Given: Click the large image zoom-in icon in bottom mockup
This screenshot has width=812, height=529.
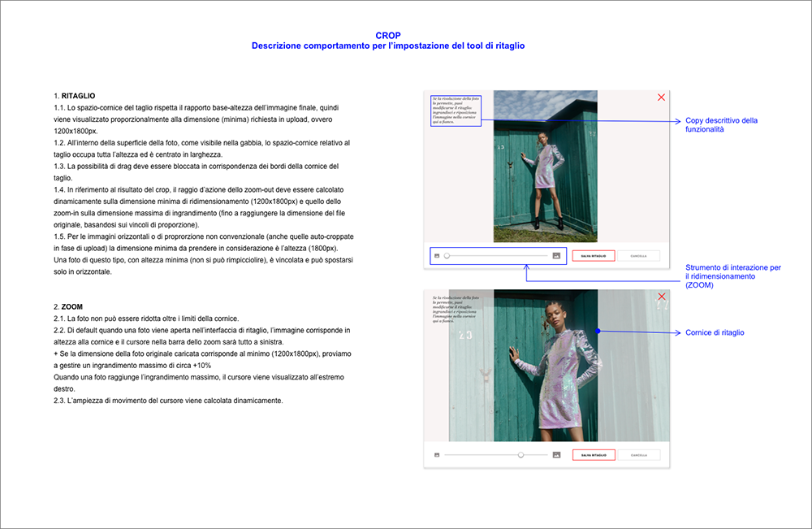Looking at the screenshot, I should [557, 455].
